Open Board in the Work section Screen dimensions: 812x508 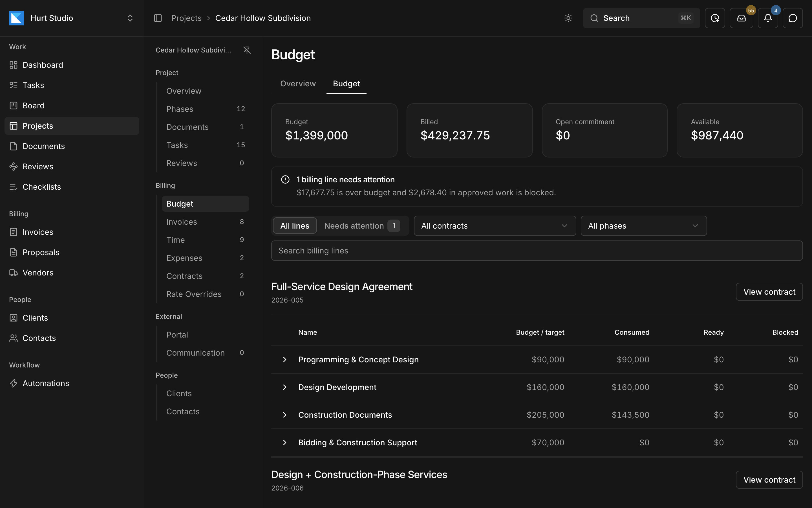point(72,106)
